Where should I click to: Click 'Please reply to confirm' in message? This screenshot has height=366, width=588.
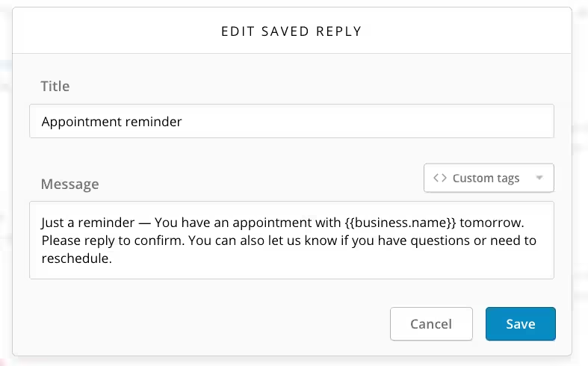(113, 241)
